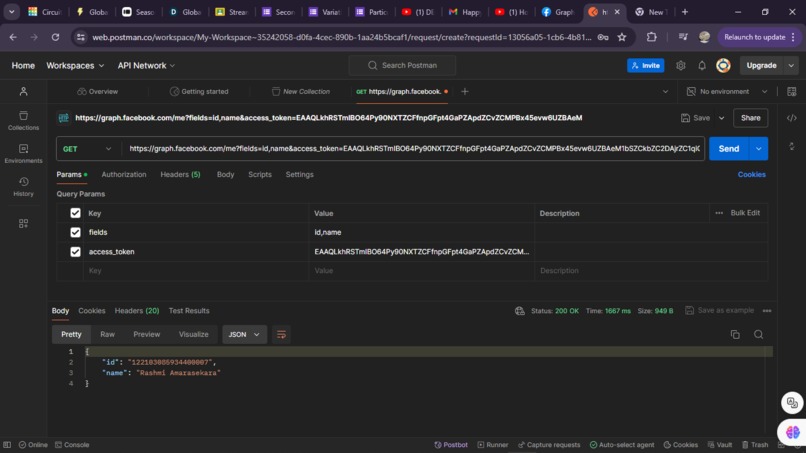The image size is (806, 453).
Task: Search within the response body
Action: coord(758,334)
